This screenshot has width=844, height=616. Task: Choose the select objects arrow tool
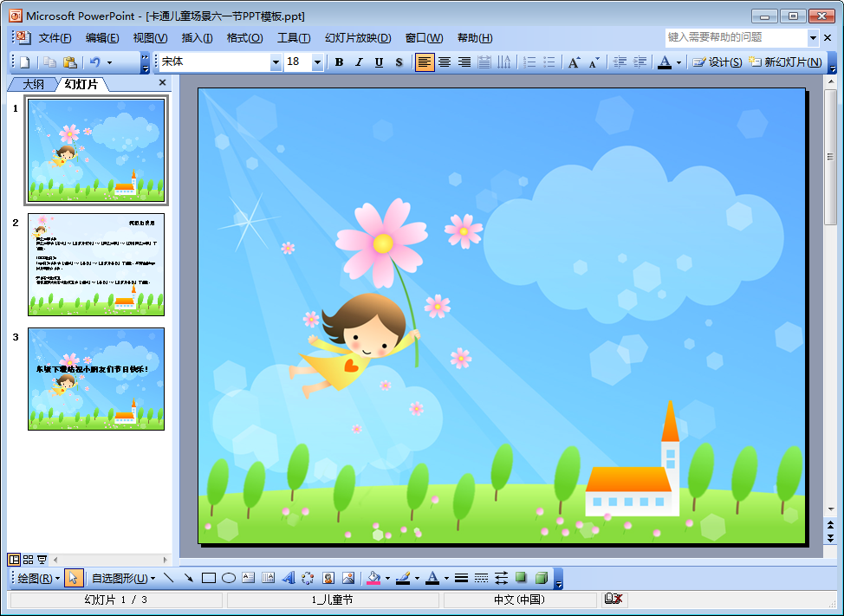coord(73,579)
